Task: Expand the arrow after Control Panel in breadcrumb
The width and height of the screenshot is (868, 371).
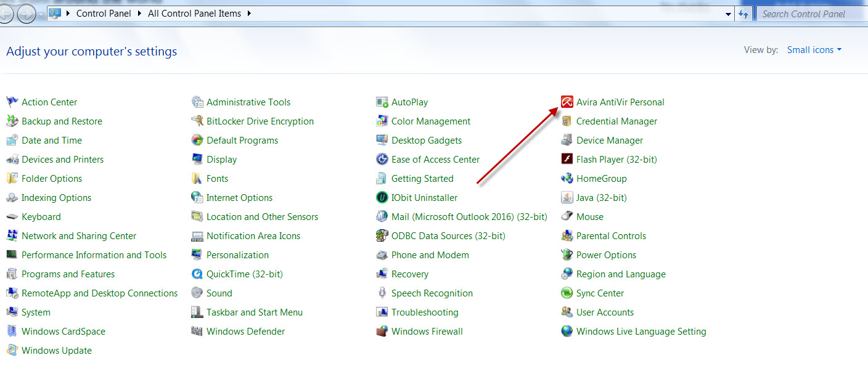Action: pos(139,14)
